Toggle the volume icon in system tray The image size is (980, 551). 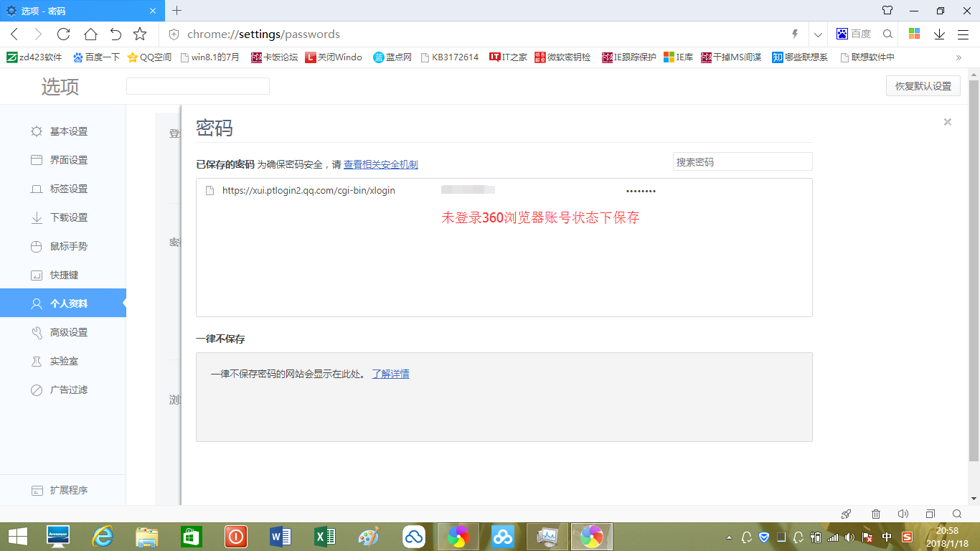[x=849, y=537]
